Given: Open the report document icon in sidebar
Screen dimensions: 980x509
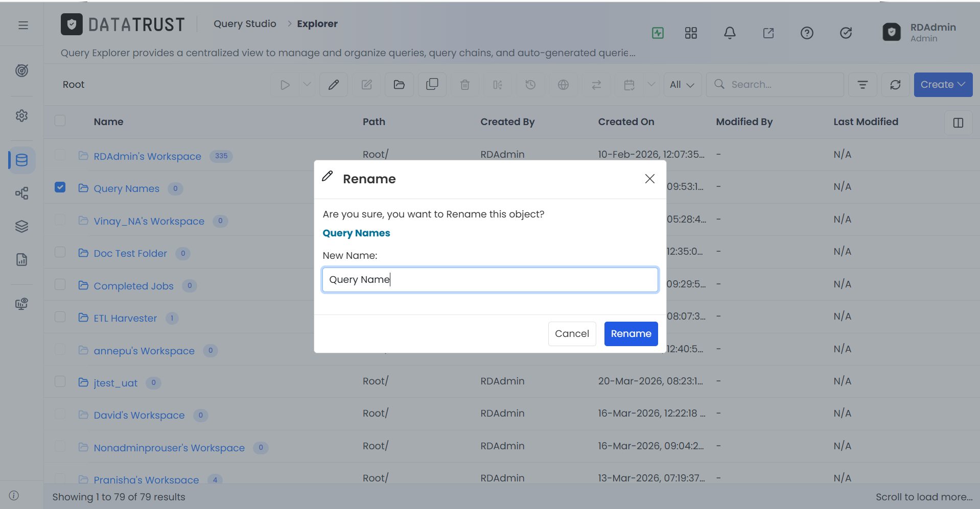Looking at the screenshot, I should tap(21, 260).
